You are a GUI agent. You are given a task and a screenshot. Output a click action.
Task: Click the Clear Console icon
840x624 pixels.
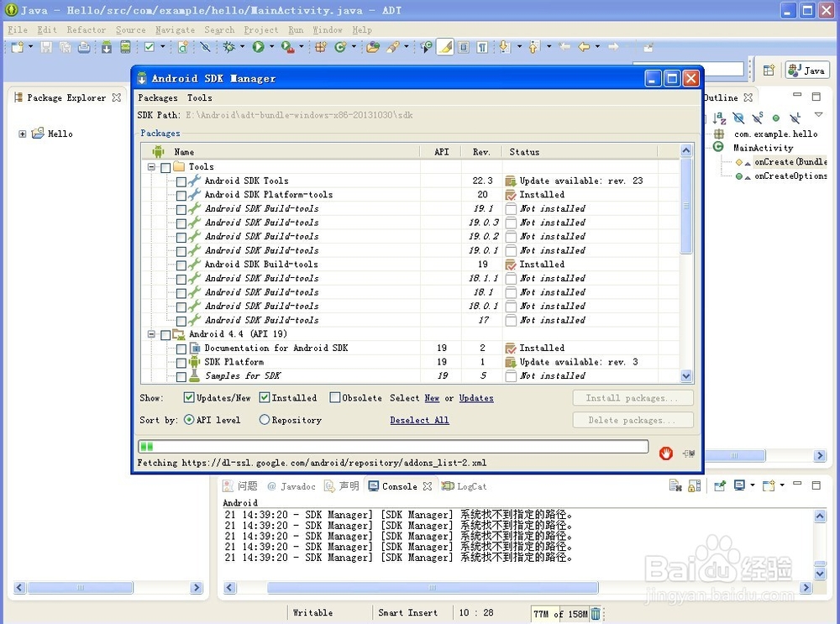point(675,485)
